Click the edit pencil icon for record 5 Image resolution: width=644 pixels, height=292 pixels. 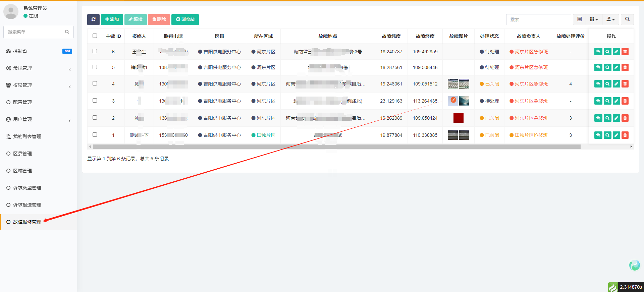616,67
